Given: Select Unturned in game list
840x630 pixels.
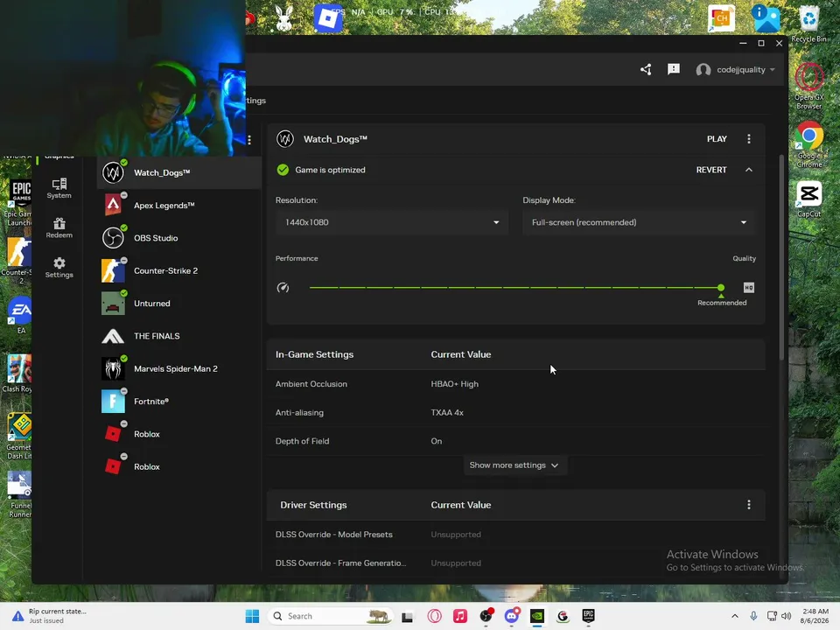Looking at the screenshot, I should [178, 304].
